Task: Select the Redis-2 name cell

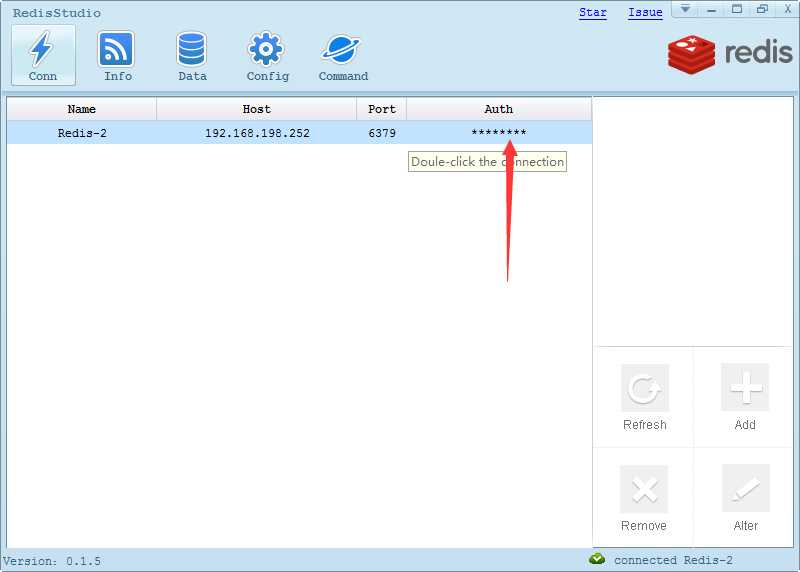Action: (82, 133)
